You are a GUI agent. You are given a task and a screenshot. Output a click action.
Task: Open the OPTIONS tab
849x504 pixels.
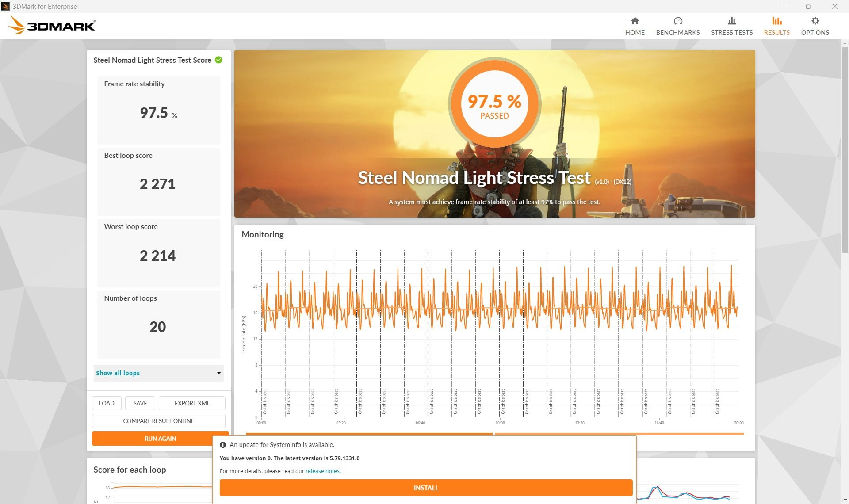[815, 26]
